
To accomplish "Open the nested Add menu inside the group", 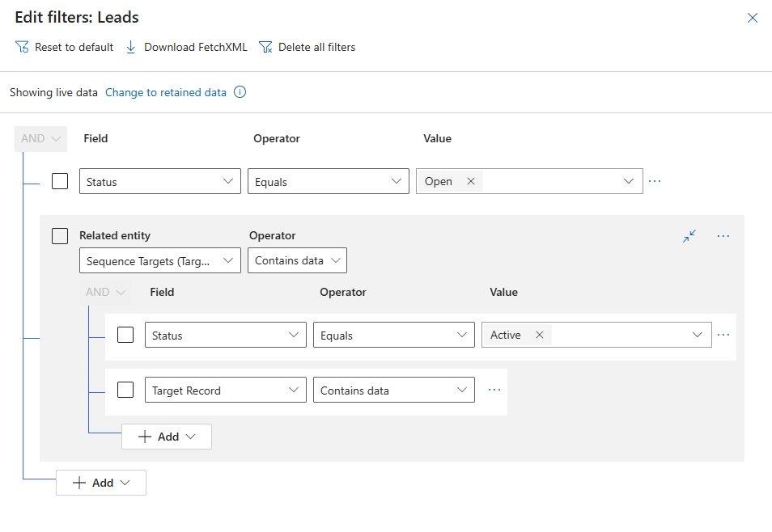I will coord(167,437).
